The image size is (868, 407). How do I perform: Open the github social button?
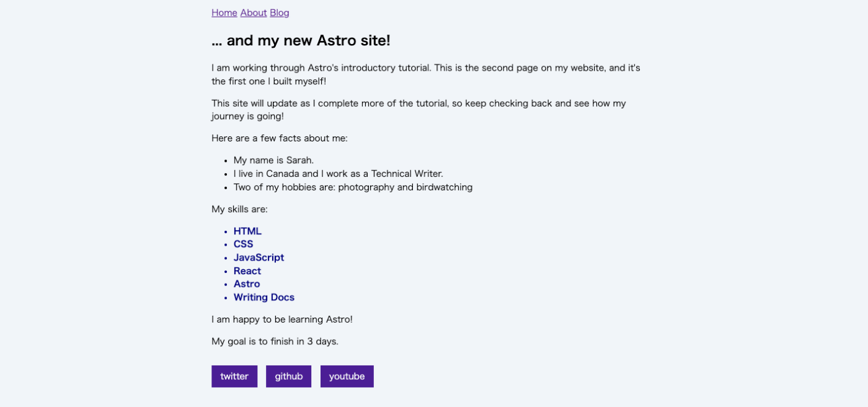pyautogui.click(x=289, y=376)
